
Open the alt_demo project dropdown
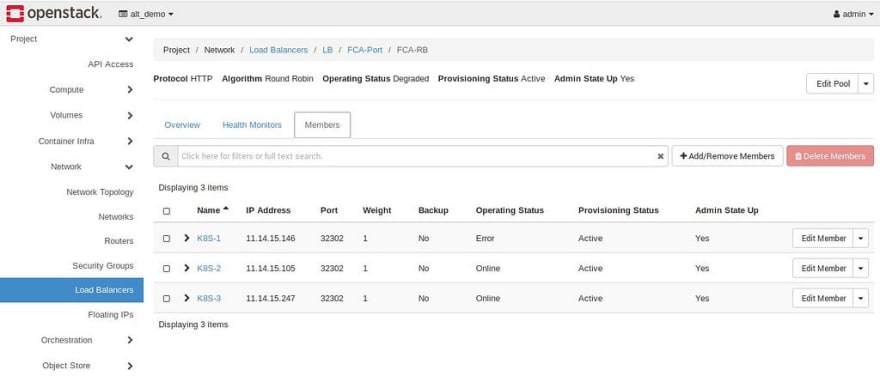[x=146, y=14]
